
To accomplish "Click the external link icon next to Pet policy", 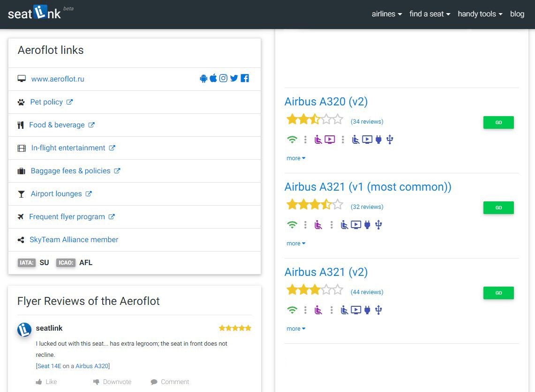I will click(69, 102).
